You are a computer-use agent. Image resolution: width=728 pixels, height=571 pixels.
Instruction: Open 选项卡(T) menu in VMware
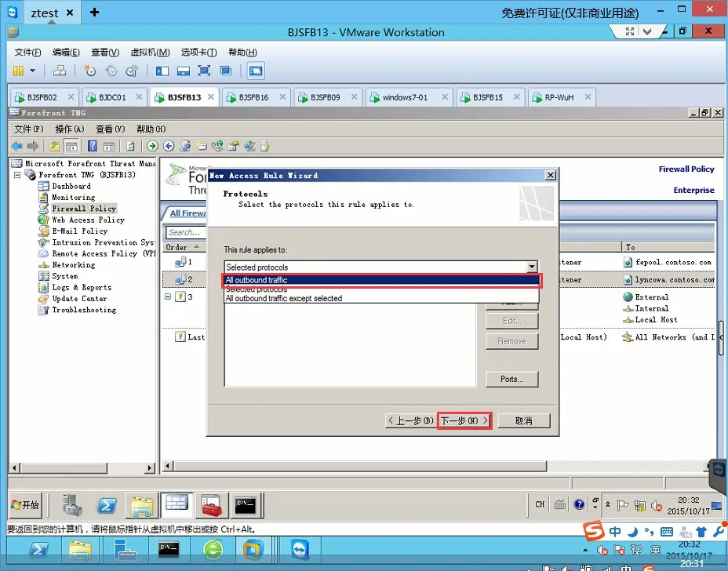[198, 52]
